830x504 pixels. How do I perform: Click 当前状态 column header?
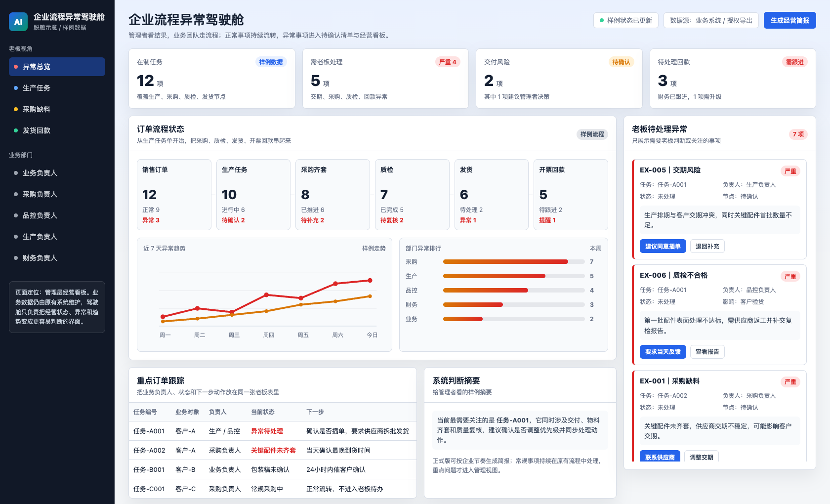tap(263, 412)
